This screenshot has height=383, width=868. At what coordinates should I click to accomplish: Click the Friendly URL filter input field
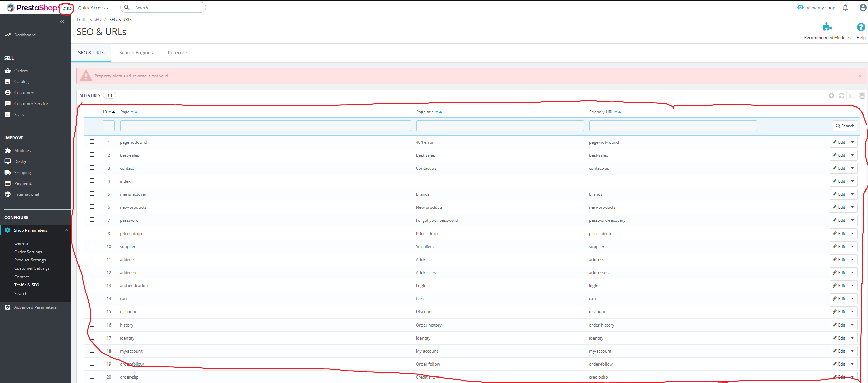pyautogui.click(x=673, y=126)
